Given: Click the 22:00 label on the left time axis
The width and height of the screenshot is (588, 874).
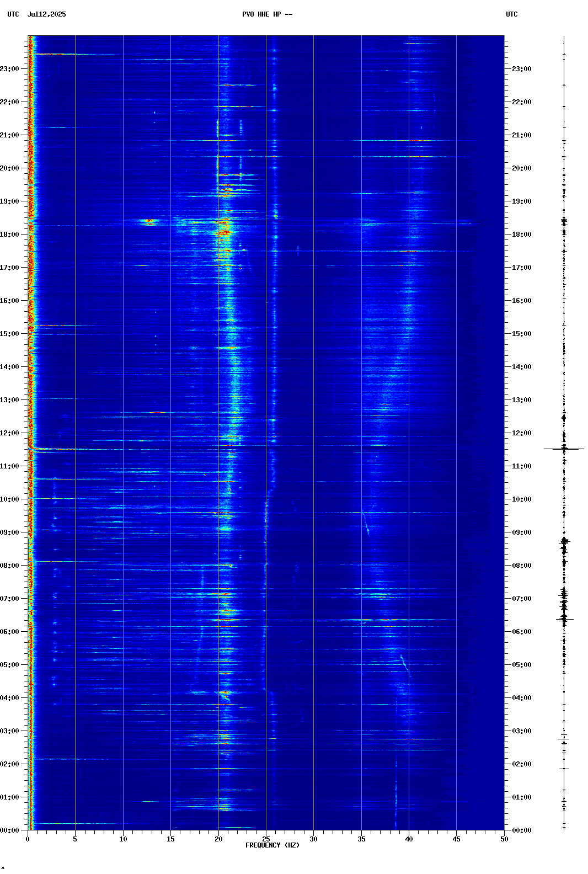Looking at the screenshot, I should [9, 102].
